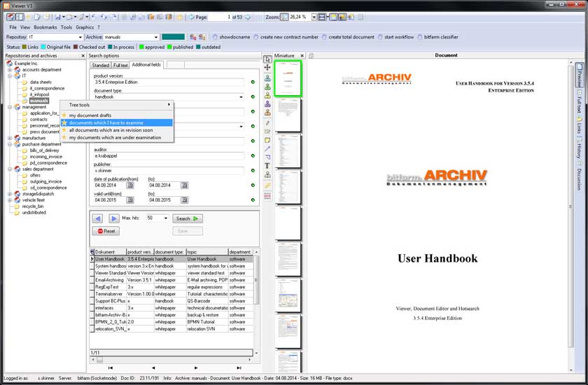Click the Search button

[187, 218]
